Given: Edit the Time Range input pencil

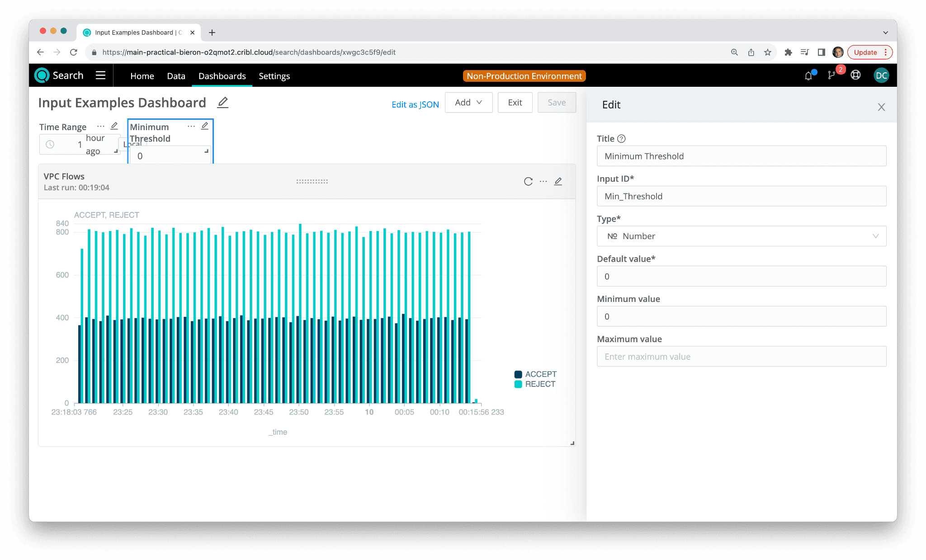Looking at the screenshot, I should (x=114, y=126).
